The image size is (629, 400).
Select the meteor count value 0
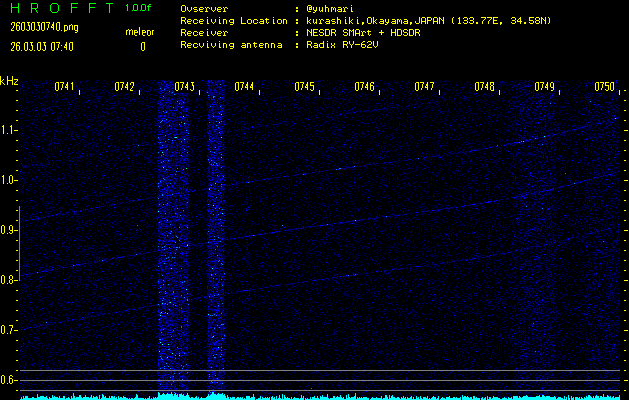tap(142, 46)
